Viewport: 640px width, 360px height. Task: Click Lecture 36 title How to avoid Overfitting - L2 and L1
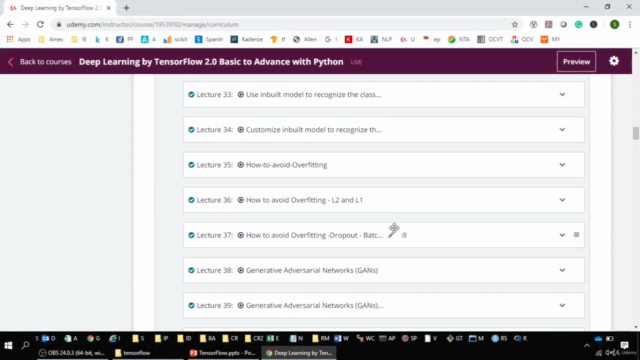point(304,200)
